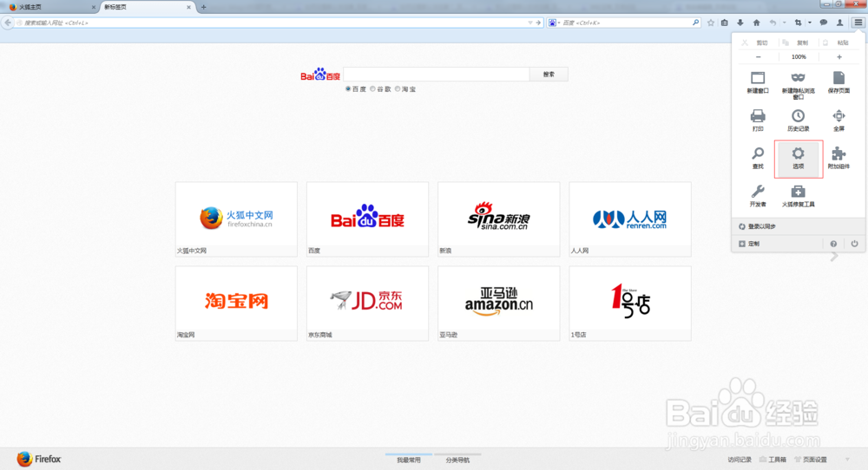Open 新建窗口 (New Window) in menu panel

758,82
